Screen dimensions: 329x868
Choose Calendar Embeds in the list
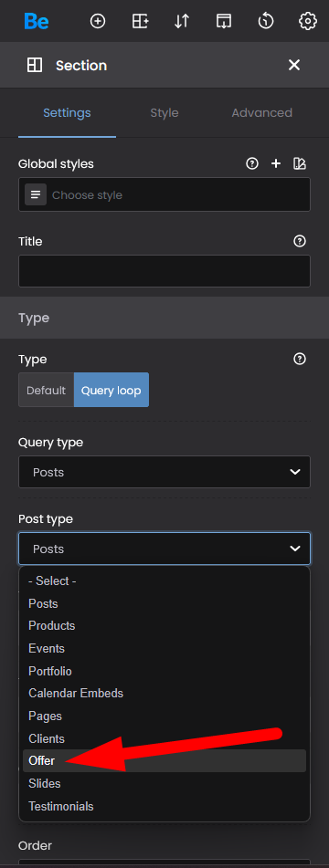click(164, 693)
